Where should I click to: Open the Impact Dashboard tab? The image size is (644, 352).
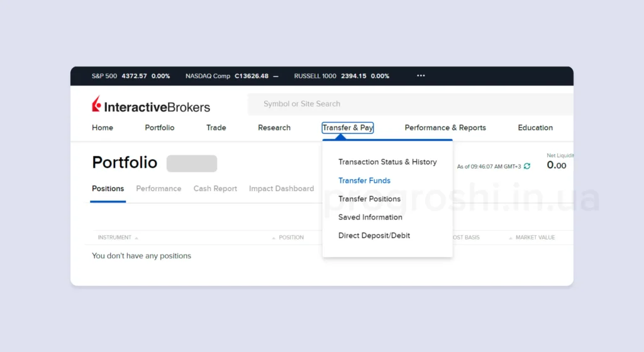pos(281,189)
